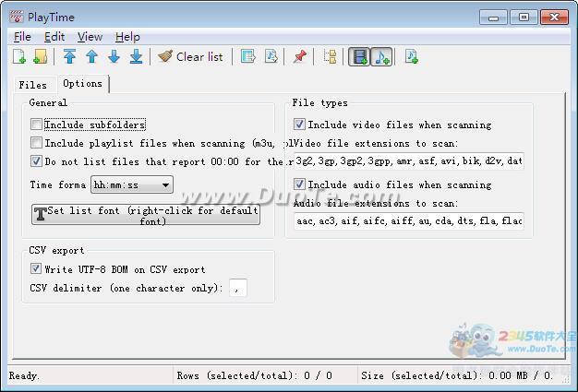Image resolution: width=578 pixels, height=392 pixels.
Task: Close the PlayTime window
Action: tap(554, 18)
